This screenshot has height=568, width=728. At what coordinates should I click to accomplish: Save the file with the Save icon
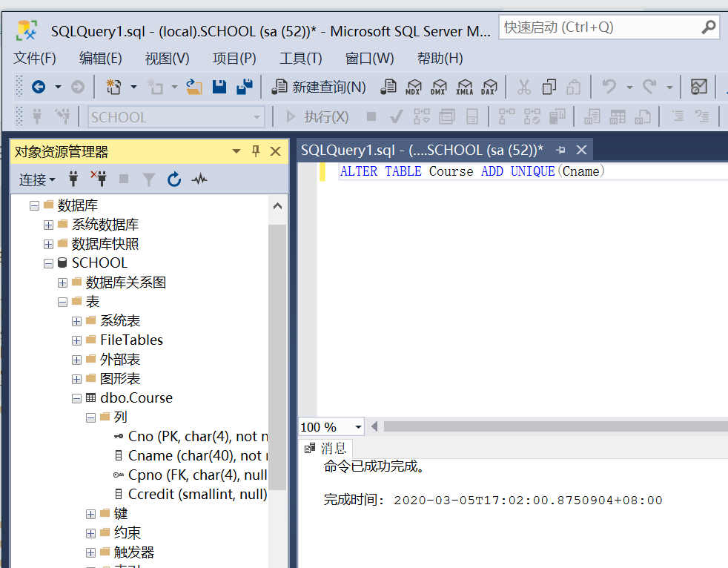pyautogui.click(x=219, y=87)
